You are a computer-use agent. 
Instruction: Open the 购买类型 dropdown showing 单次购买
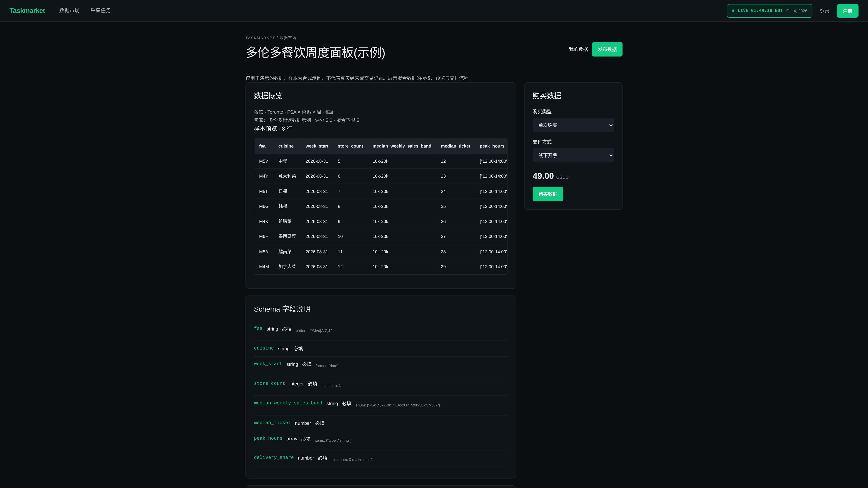click(573, 125)
